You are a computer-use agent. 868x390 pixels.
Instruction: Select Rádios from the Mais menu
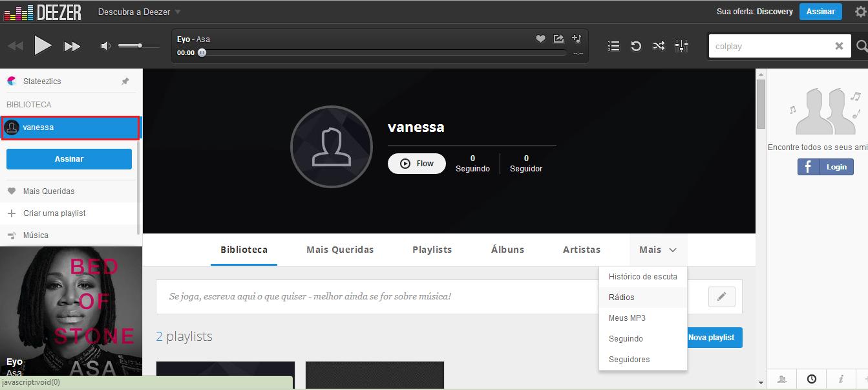point(622,298)
